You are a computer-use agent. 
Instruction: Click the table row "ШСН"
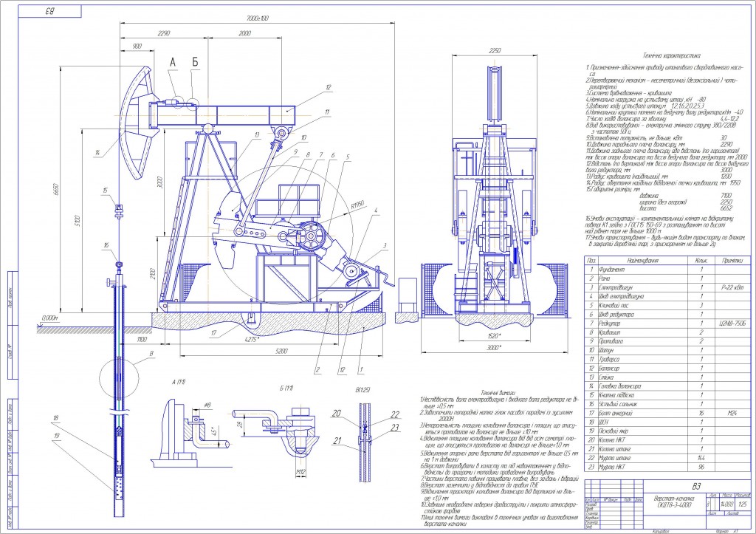click(x=667, y=422)
